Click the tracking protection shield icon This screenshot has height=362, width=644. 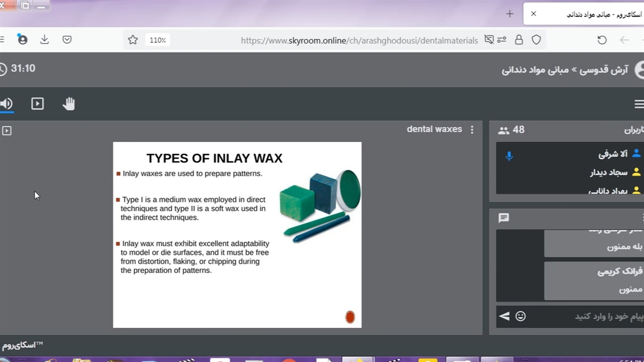click(x=536, y=40)
